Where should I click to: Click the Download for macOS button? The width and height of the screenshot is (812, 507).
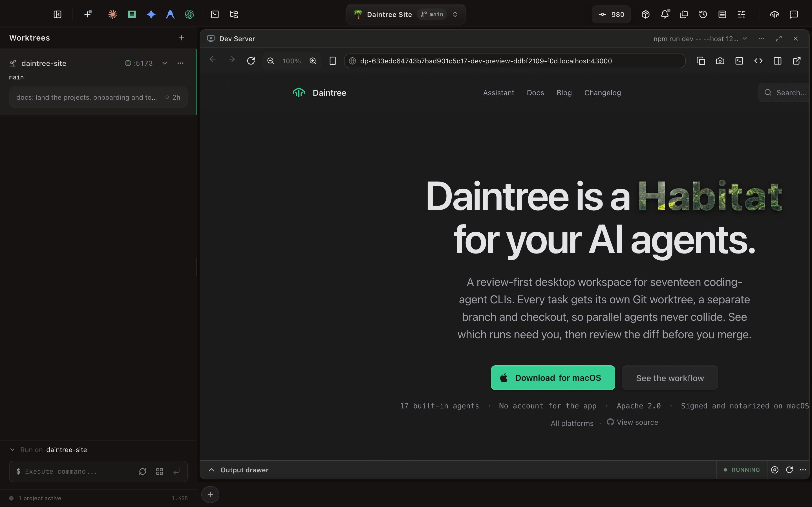(553, 378)
